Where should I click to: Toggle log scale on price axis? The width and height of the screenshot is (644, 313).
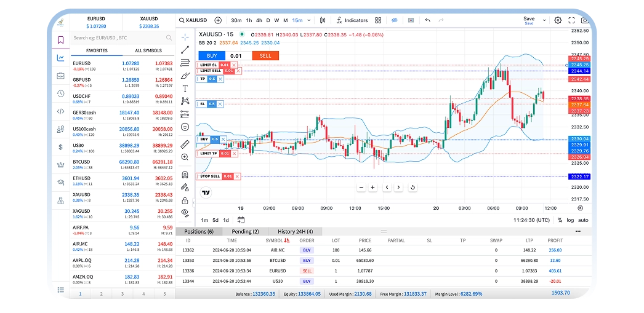571,220
